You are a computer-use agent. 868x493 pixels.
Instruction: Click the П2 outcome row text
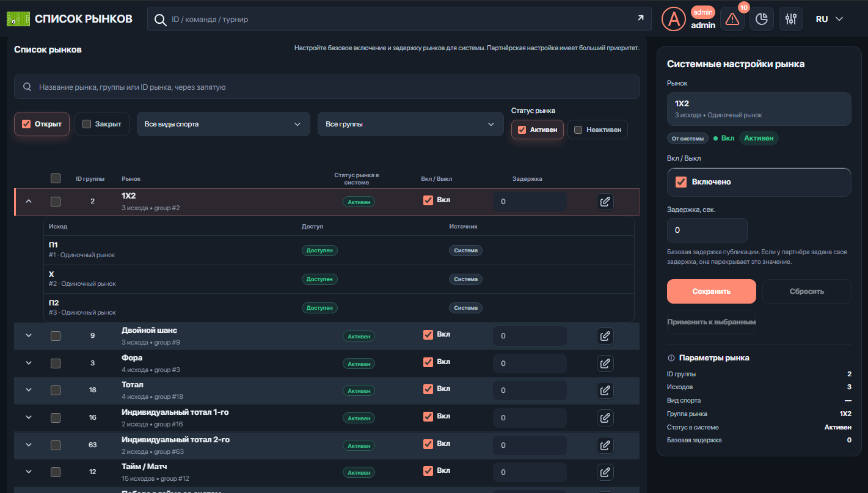click(x=54, y=302)
